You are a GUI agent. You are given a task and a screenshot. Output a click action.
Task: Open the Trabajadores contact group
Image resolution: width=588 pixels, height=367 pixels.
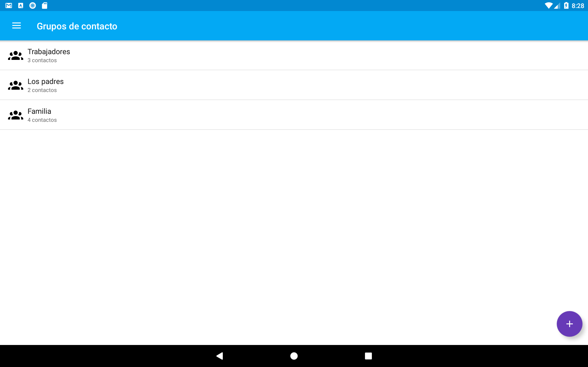(x=294, y=55)
